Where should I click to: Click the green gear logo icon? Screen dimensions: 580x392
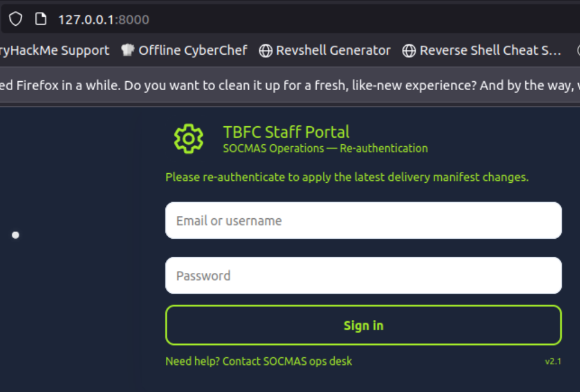click(189, 139)
